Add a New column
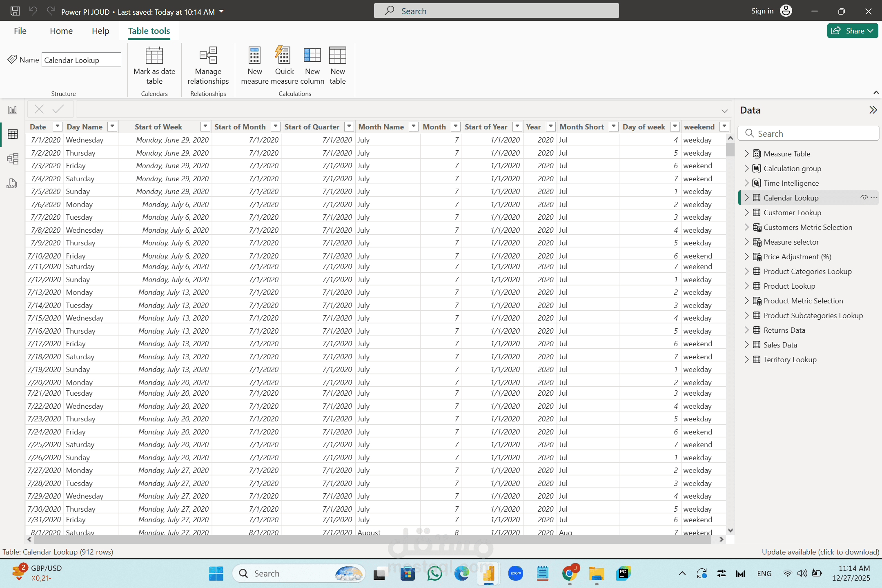This screenshot has height=588, width=882. pos(312,65)
